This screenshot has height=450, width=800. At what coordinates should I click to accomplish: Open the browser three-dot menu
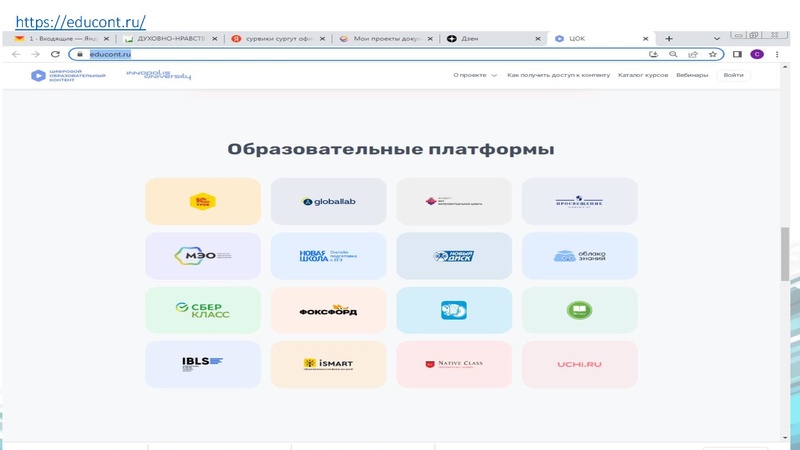pos(777,54)
